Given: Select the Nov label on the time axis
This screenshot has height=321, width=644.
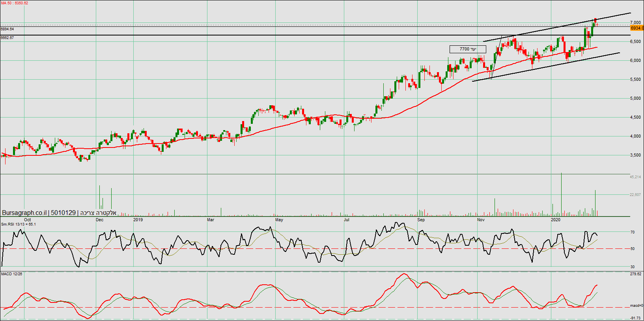Looking at the screenshot, I should [x=481, y=220].
